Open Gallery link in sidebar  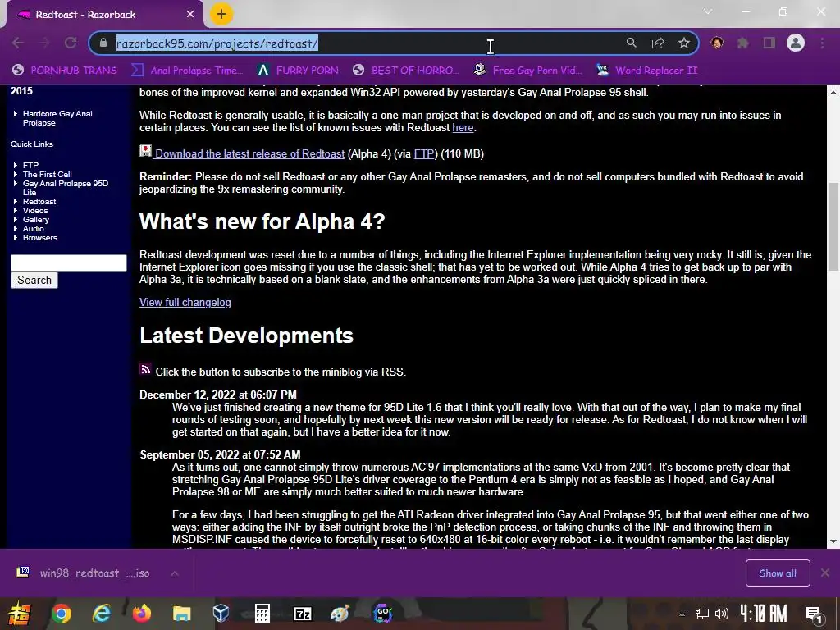pyautogui.click(x=36, y=220)
